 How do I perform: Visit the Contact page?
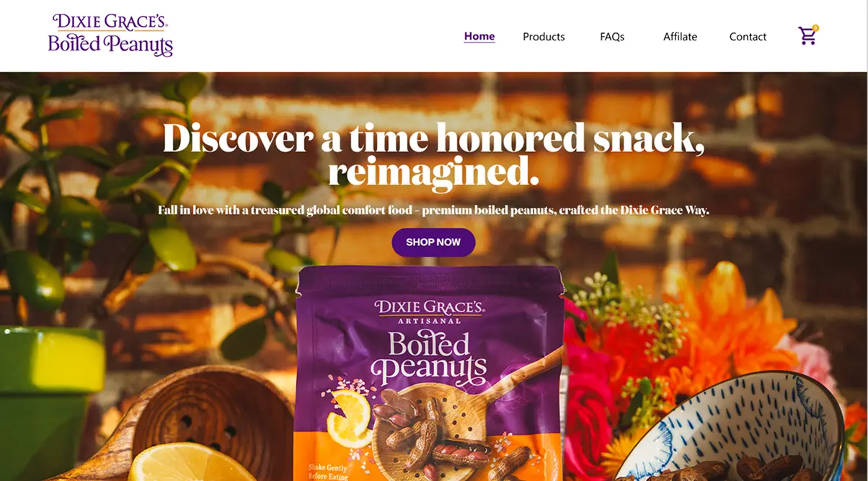pos(748,37)
